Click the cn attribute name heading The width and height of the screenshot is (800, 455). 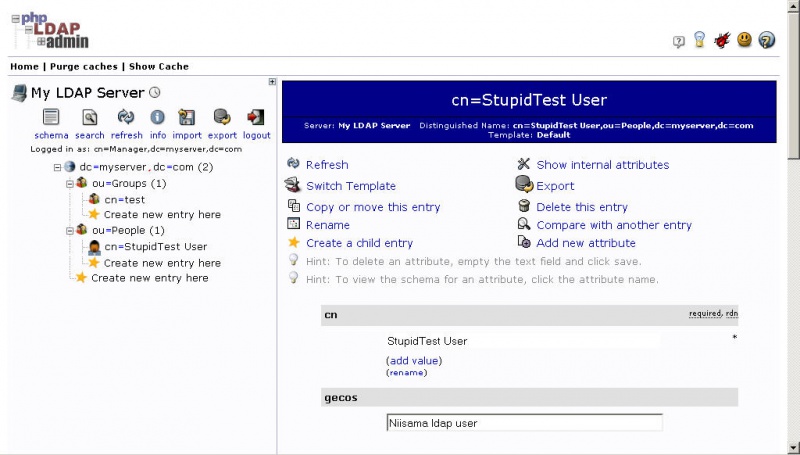(x=331, y=315)
